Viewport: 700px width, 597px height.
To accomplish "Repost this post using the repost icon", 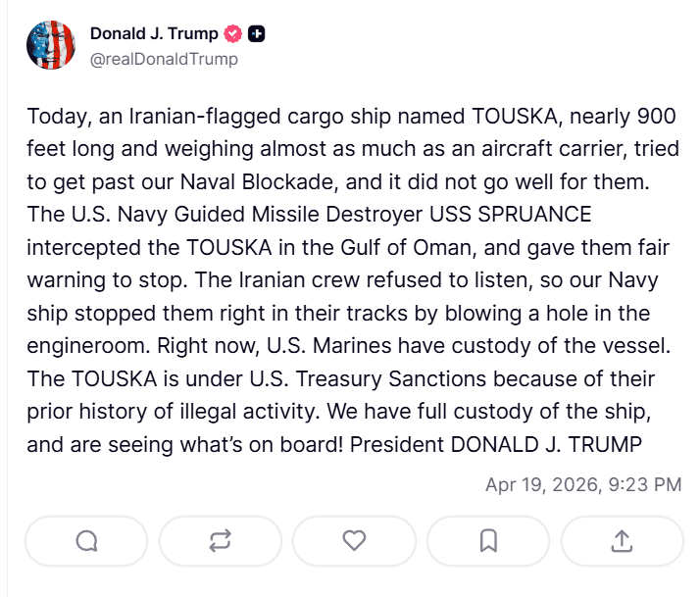I will click(x=221, y=540).
